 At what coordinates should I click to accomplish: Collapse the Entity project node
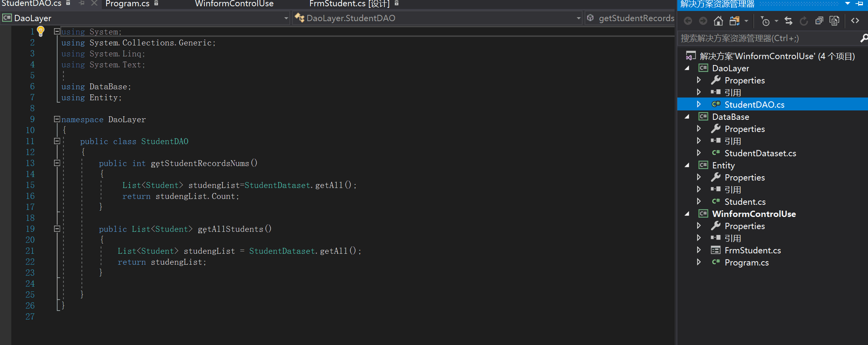[x=687, y=165]
